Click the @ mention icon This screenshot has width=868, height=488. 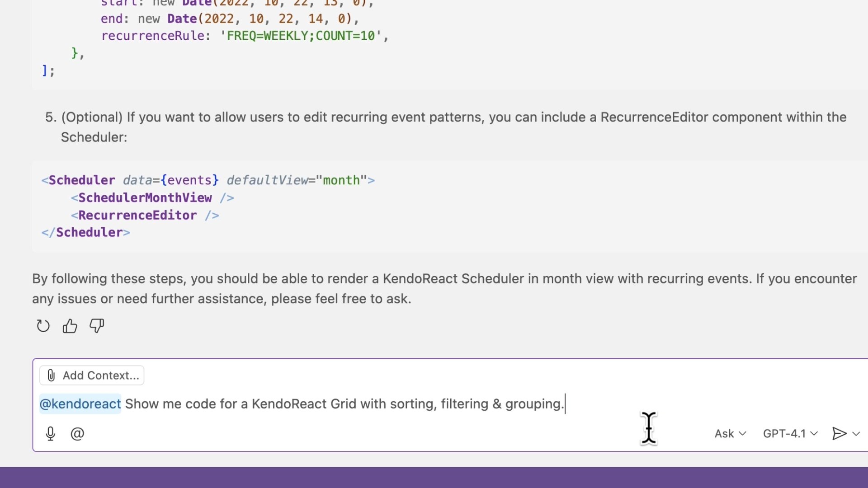coord(77,433)
